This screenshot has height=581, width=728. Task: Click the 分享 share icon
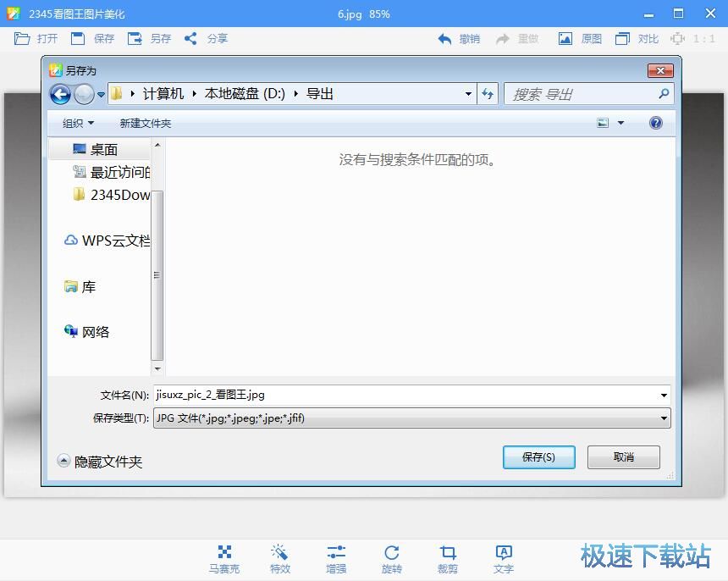190,39
